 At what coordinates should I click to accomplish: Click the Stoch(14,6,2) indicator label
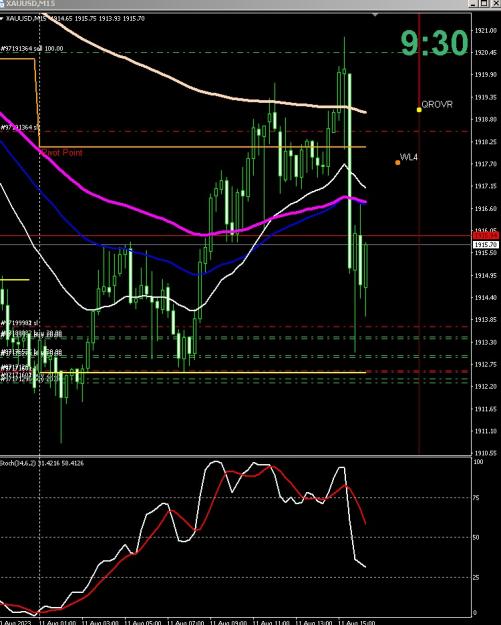tap(18, 464)
